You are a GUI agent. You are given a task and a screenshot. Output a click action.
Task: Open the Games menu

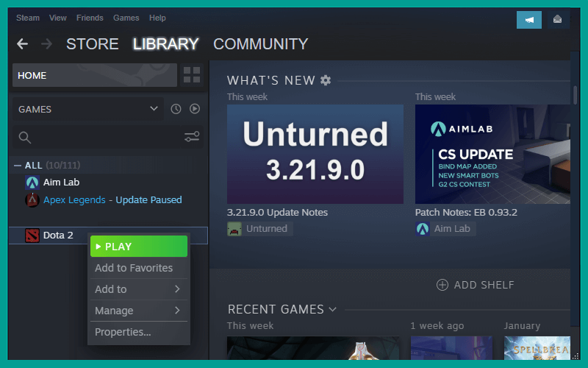coord(126,18)
